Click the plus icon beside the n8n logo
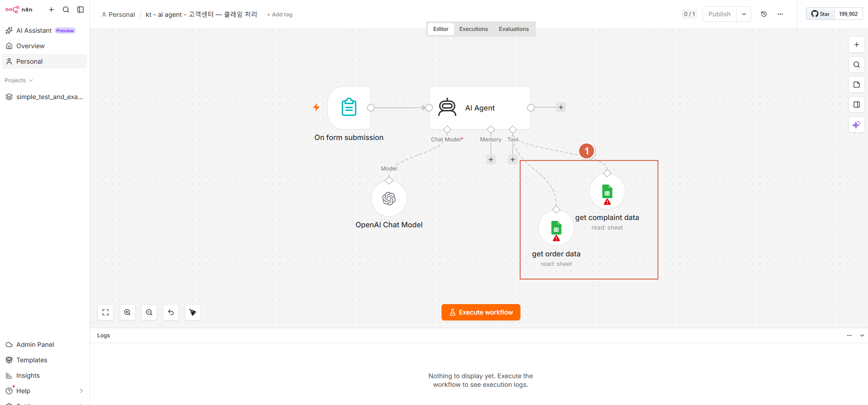 [51, 10]
